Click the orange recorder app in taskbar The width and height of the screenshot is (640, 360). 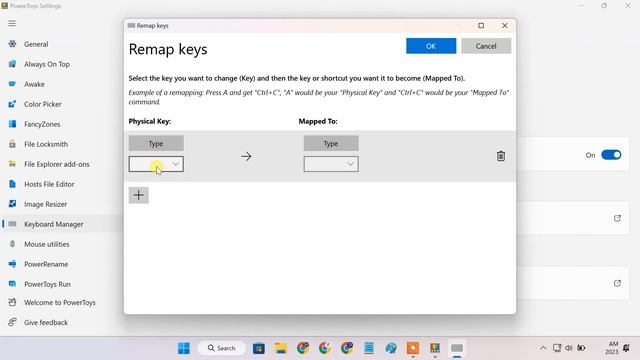[413, 348]
